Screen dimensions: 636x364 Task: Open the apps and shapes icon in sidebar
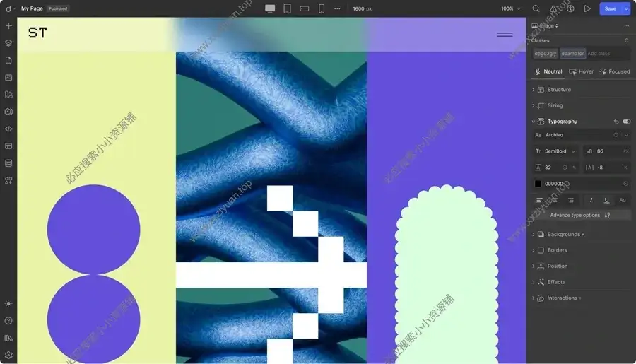pyautogui.click(x=8, y=180)
